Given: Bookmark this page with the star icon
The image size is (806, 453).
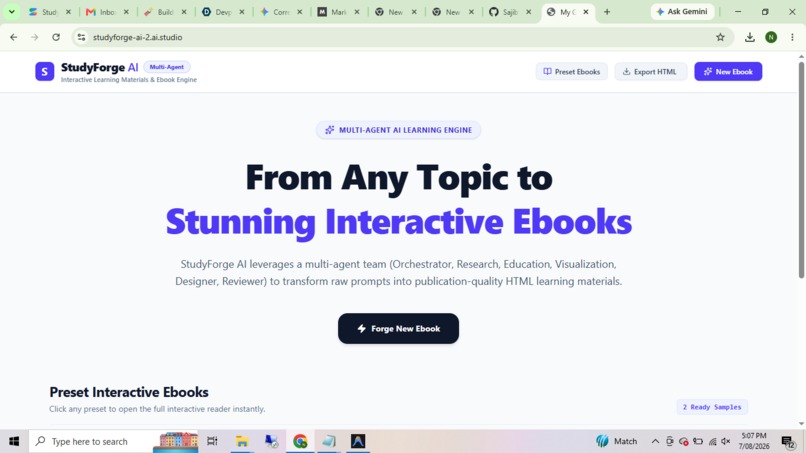Looking at the screenshot, I should (x=720, y=37).
